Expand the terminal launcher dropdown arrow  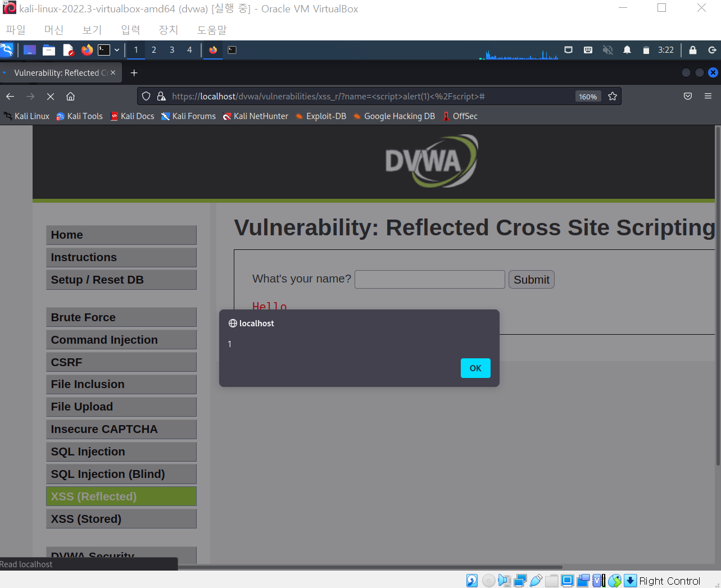click(117, 50)
